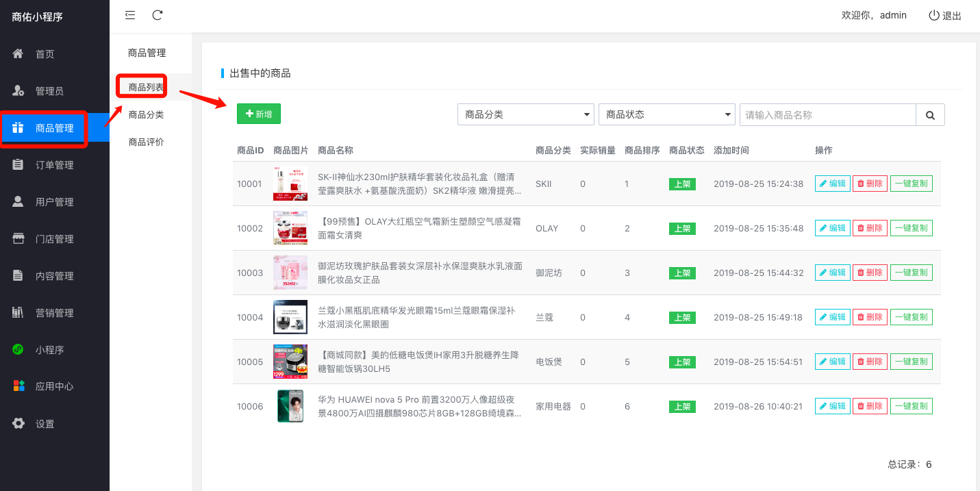Click the gift icon beside 商品管理
This screenshot has width=980, height=491.
pos(18,127)
